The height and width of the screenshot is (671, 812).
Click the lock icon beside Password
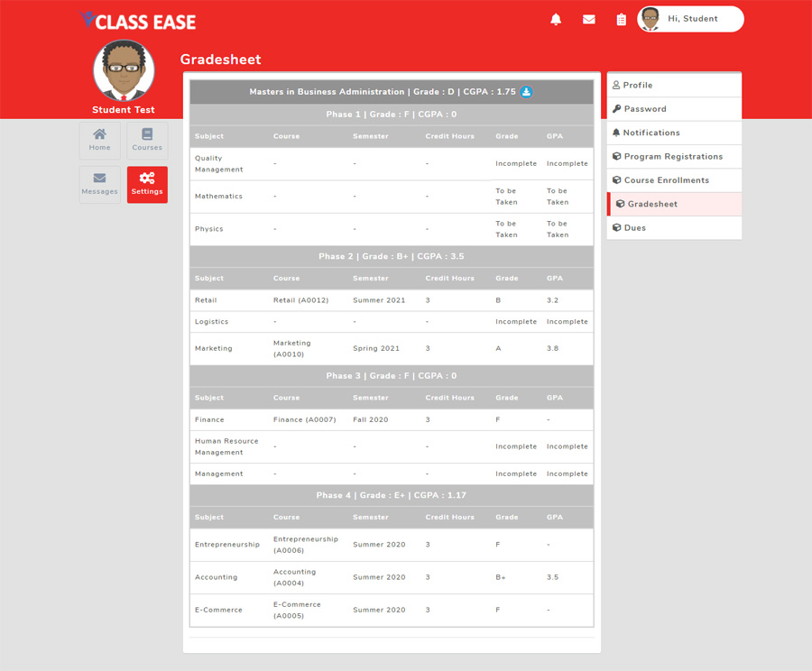[618, 108]
